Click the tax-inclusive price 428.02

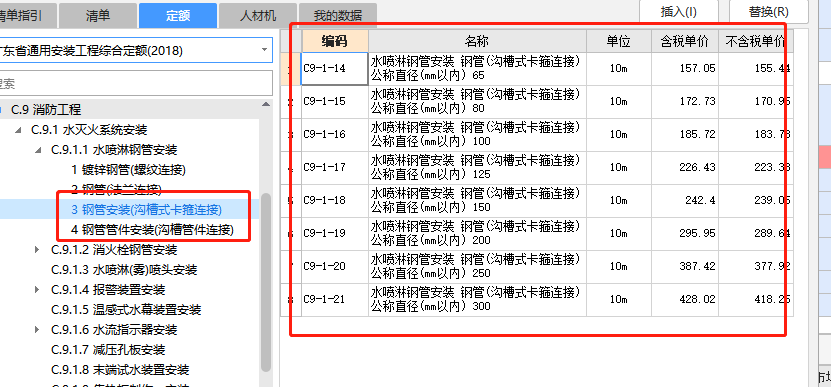(x=685, y=300)
